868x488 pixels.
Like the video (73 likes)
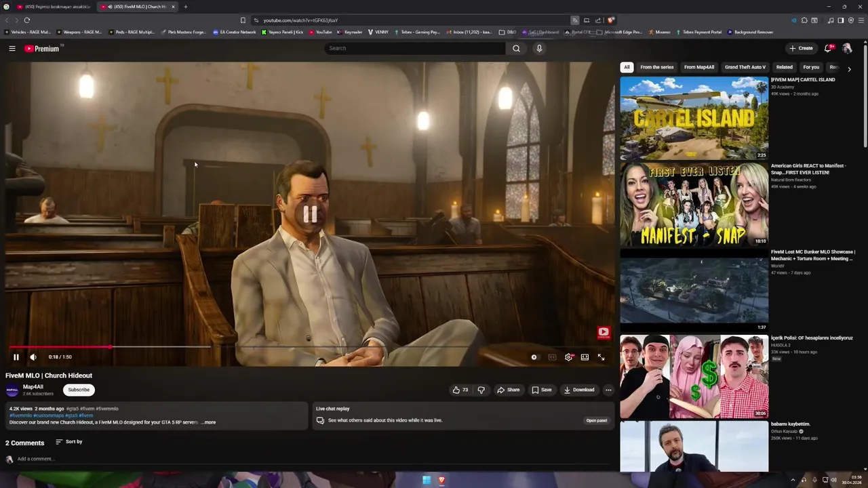pos(460,390)
